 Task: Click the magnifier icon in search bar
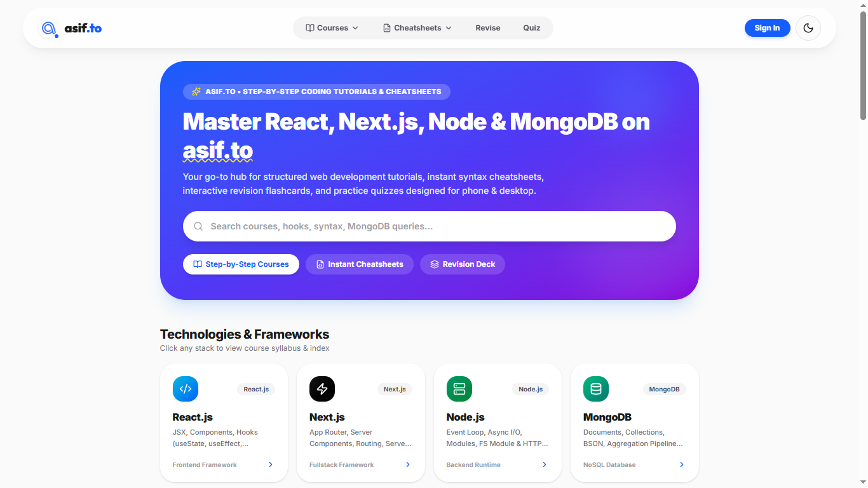point(198,226)
